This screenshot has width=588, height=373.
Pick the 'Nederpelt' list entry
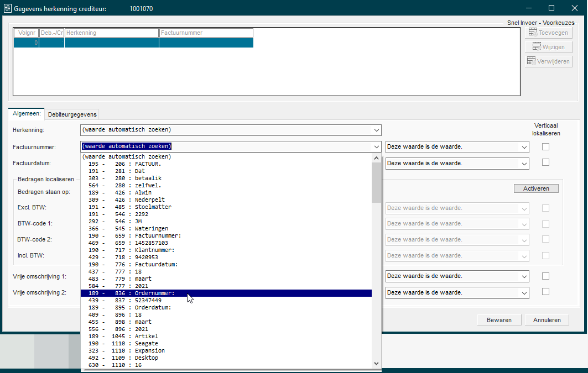[226, 200]
